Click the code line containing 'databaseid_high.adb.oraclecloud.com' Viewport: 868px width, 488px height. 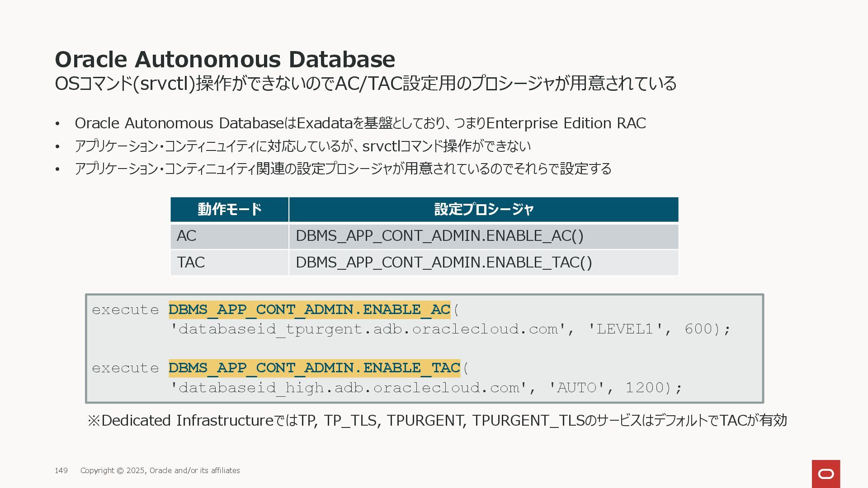(x=426, y=388)
